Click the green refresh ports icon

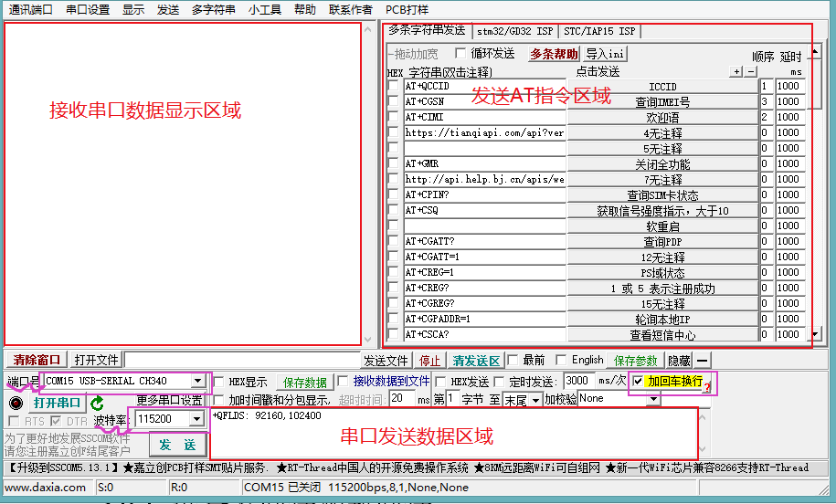click(x=97, y=404)
